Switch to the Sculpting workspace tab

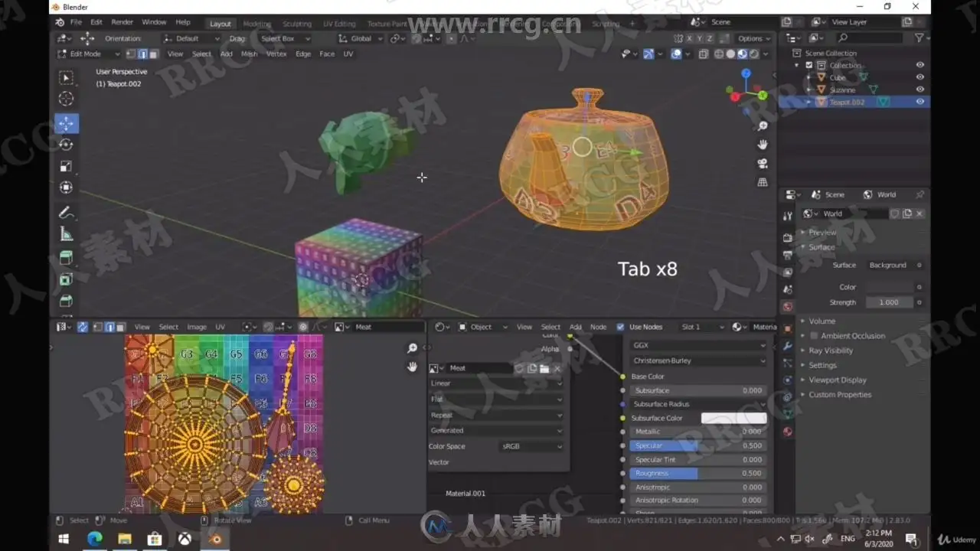(x=296, y=24)
